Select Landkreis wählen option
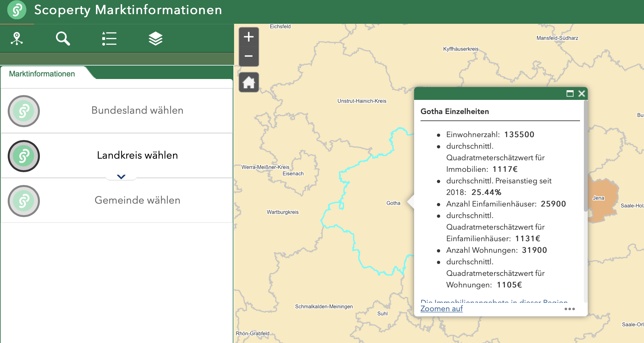 pos(117,155)
